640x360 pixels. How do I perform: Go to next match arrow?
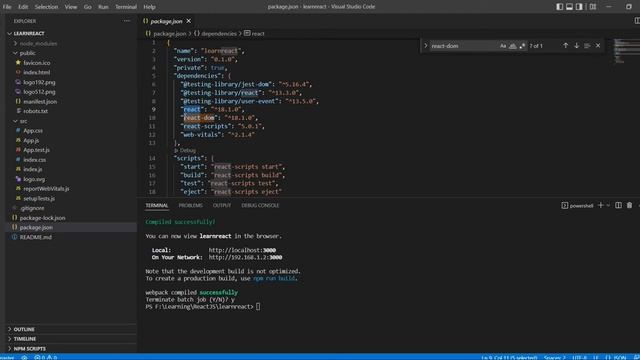tap(576, 46)
